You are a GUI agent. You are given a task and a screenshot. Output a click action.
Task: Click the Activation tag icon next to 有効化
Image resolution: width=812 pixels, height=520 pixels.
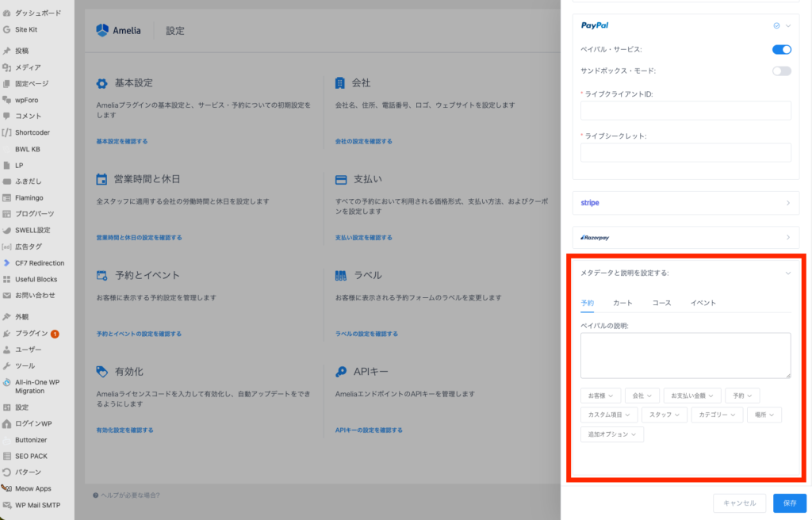101,371
